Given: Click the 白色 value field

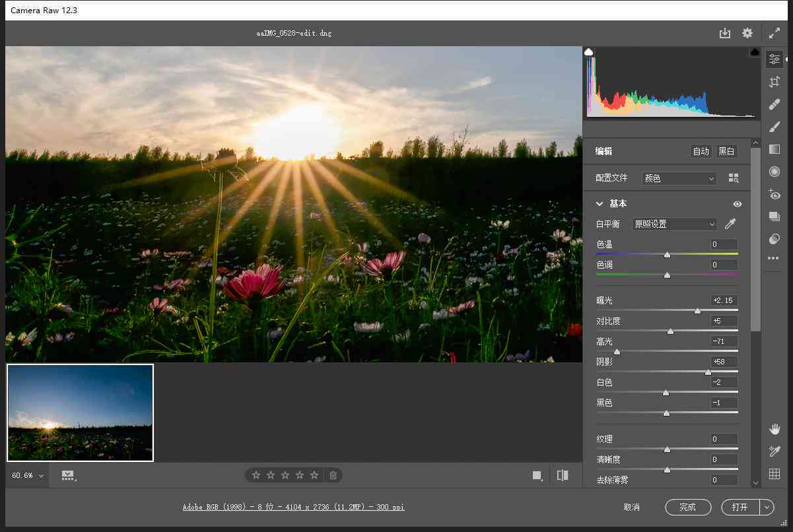Looking at the screenshot, I should point(724,382).
